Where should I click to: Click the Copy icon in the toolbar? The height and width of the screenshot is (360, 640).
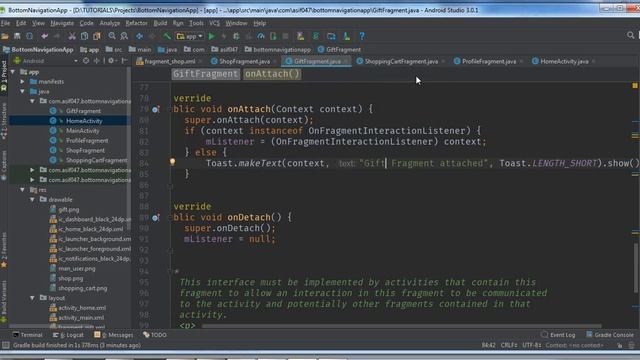84,36
